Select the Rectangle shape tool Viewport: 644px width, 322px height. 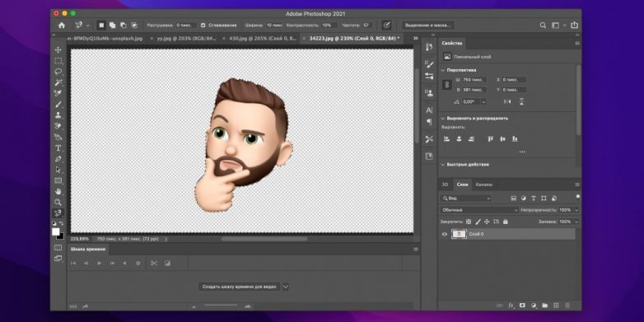58,180
